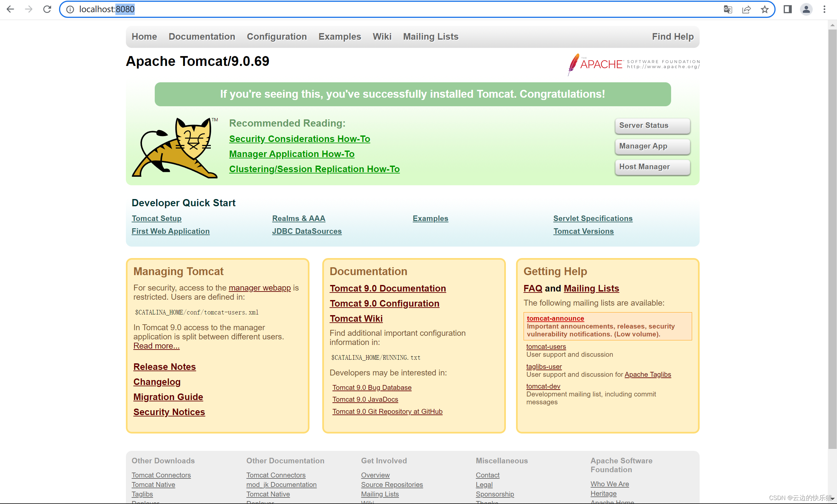Open Tomcat 9.0 Bug Database link
This screenshot has width=837, height=504.
click(x=372, y=388)
